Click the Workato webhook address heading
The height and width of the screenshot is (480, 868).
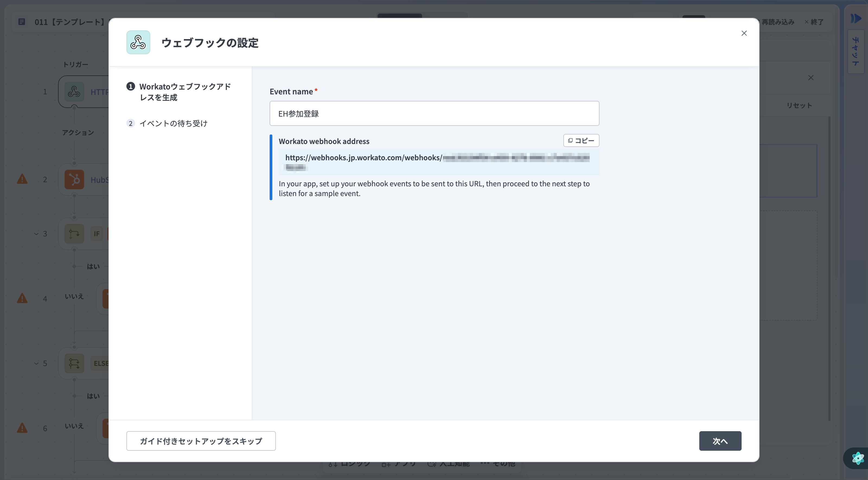pos(324,141)
